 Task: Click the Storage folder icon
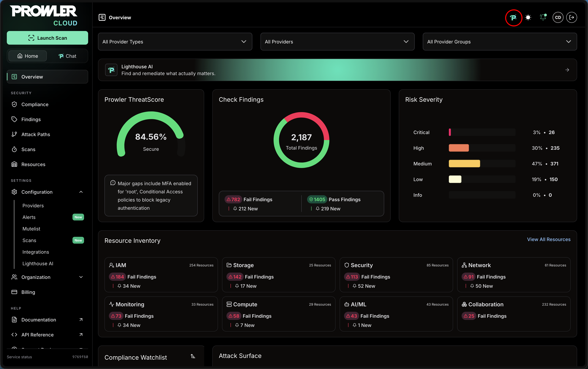[229, 265]
